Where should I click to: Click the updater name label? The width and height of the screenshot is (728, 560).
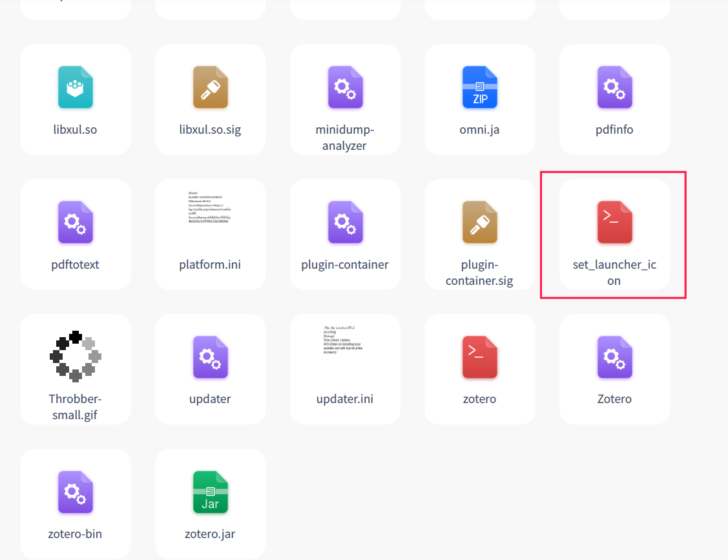(210, 399)
